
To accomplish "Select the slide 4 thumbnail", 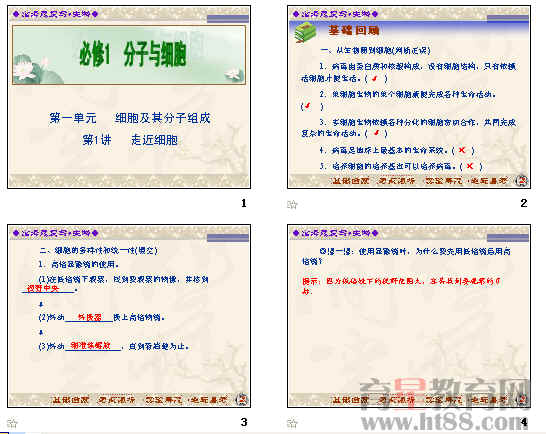I will pyautogui.click(x=409, y=316).
